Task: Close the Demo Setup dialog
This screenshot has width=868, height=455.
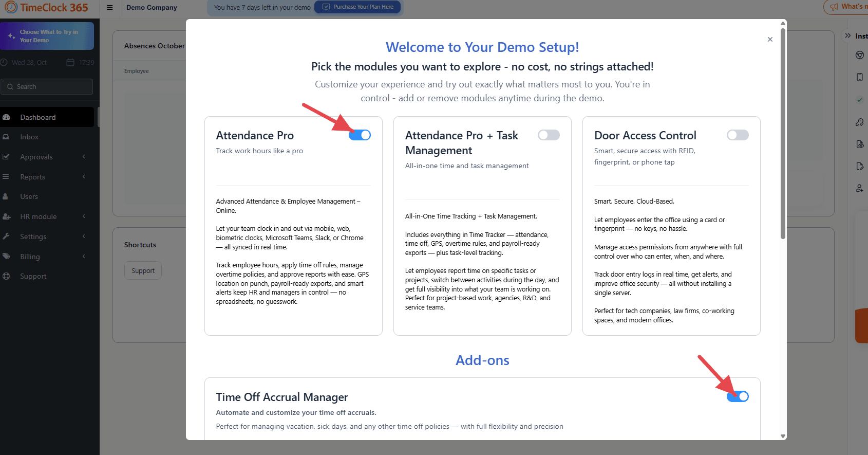Action: pos(770,40)
